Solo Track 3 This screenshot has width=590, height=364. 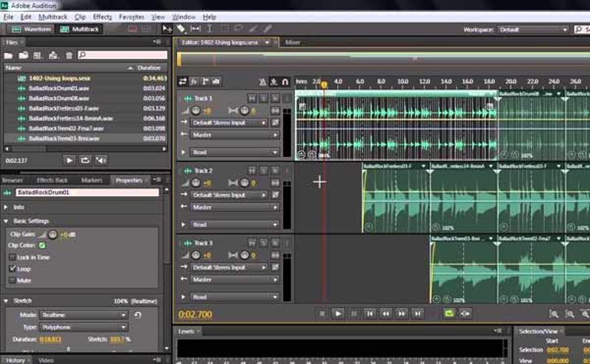click(264, 243)
